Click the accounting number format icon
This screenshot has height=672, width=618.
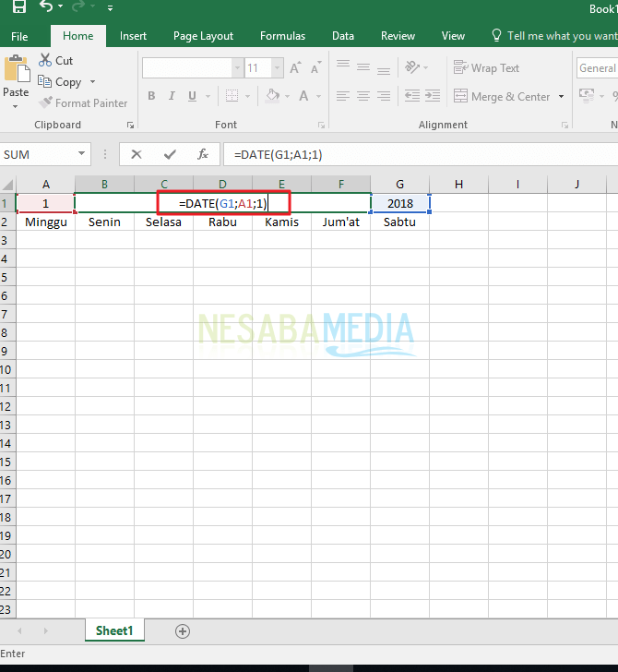[587, 95]
